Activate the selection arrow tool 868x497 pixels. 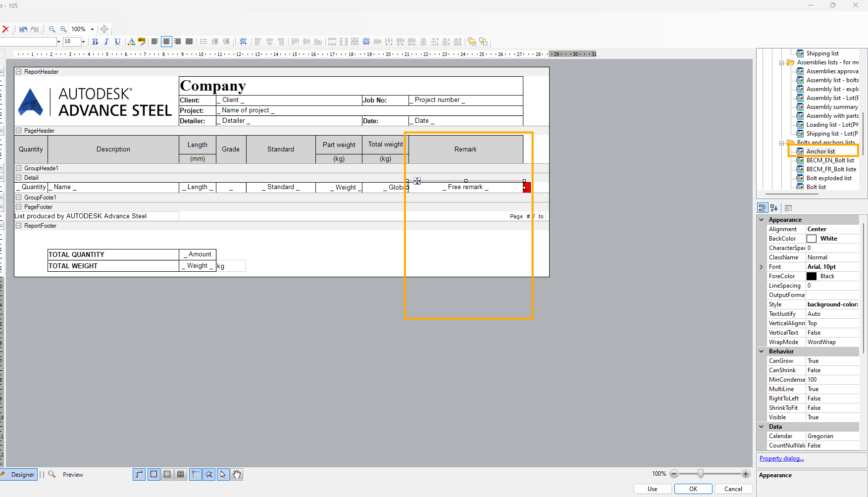(x=223, y=474)
